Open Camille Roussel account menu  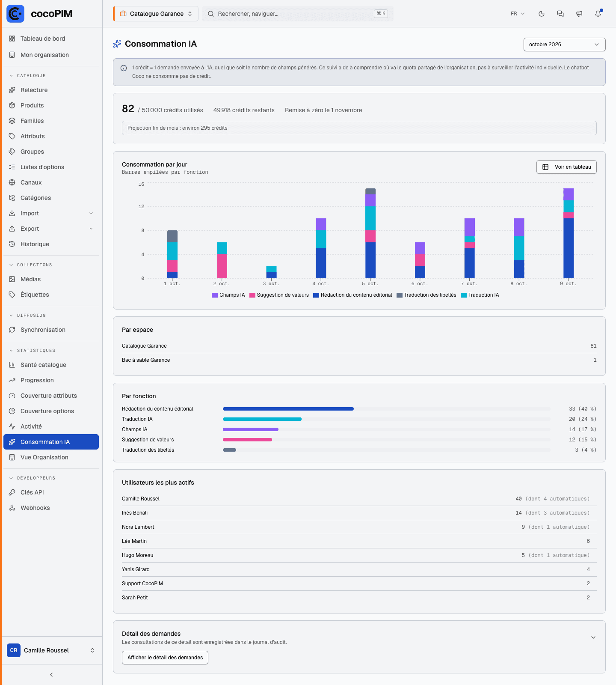point(51,650)
